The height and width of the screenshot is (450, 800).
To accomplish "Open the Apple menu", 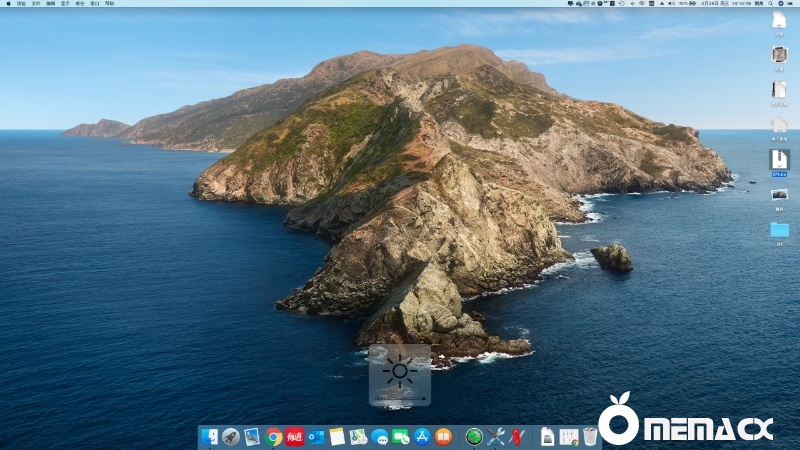I will (7, 4).
